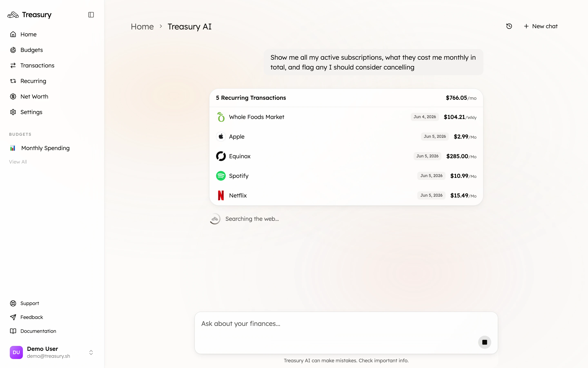Image resolution: width=588 pixels, height=368 pixels.
Task: Click the View All budgets link
Action: [18, 162]
